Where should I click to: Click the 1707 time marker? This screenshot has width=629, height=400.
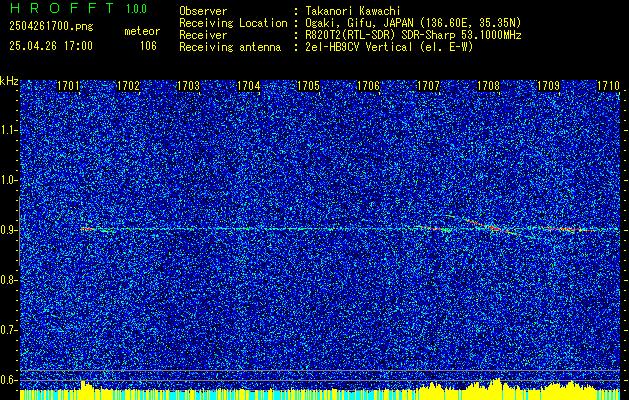coord(428,86)
